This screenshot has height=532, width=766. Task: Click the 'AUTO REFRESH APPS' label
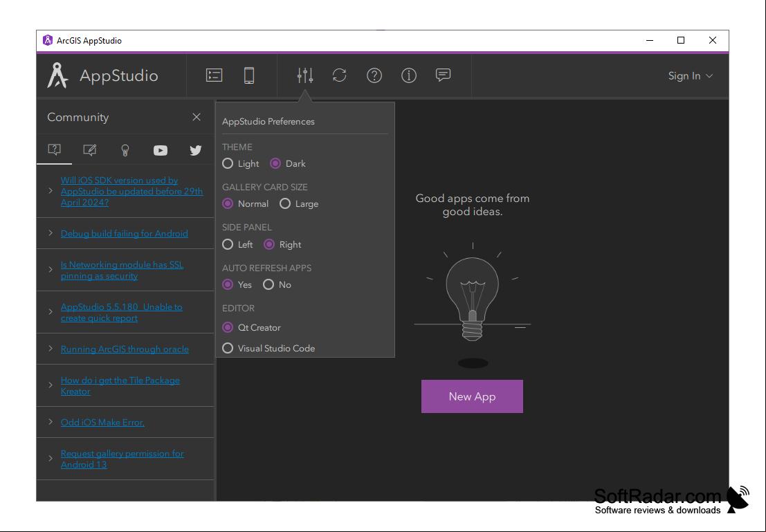coord(266,268)
